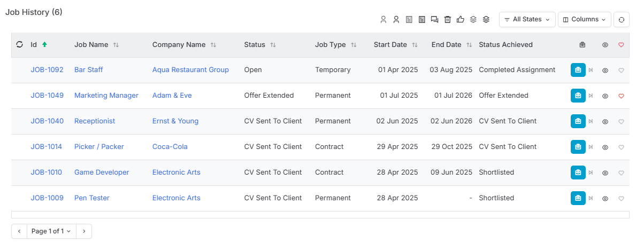Favorite the Game Developer job with its heart
The image size is (644, 243).
pos(621,173)
